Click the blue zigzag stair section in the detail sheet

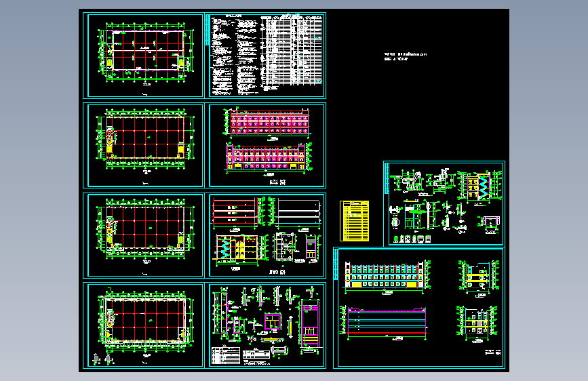point(484,187)
